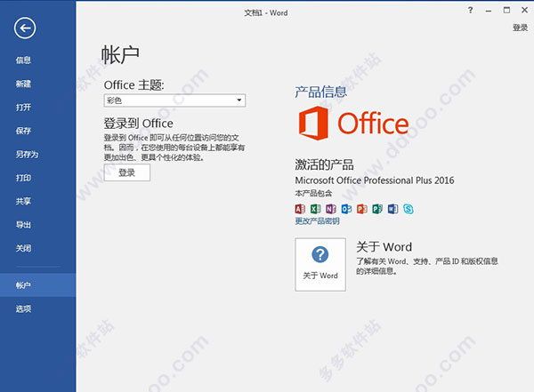
Task: Select 新建 in the sidebar
Action: 23,84
